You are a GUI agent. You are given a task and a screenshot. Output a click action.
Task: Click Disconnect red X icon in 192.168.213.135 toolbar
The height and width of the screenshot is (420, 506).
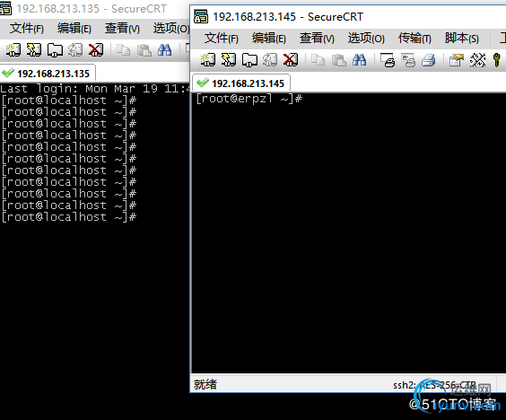96,50
